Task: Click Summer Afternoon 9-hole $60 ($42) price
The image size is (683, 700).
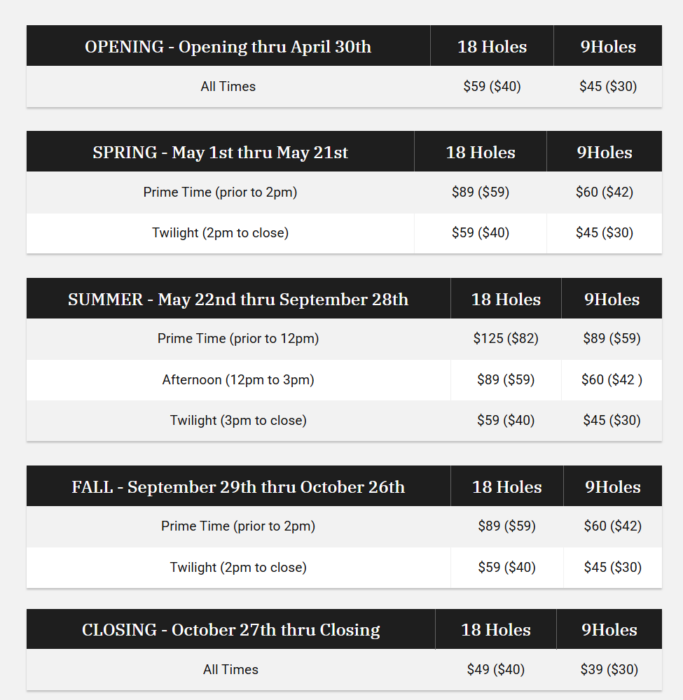Action: [x=612, y=380]
